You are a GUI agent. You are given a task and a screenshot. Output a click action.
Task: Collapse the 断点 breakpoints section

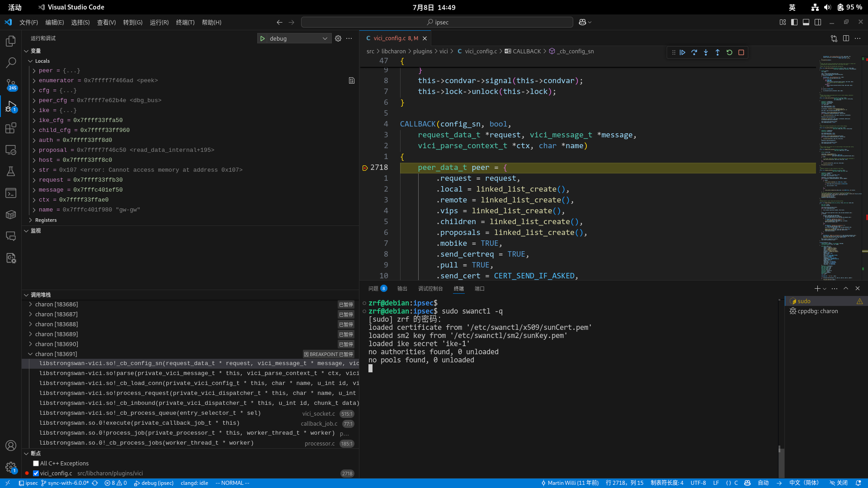pos(26,454)
